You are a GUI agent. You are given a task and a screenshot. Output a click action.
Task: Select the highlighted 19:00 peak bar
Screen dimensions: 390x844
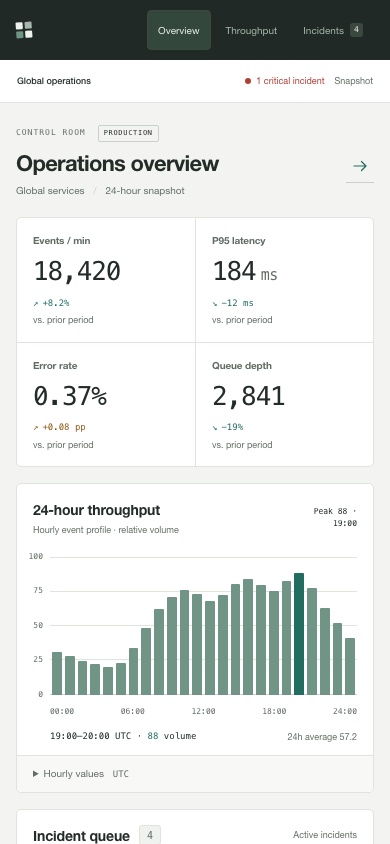(x=299, y=634)
